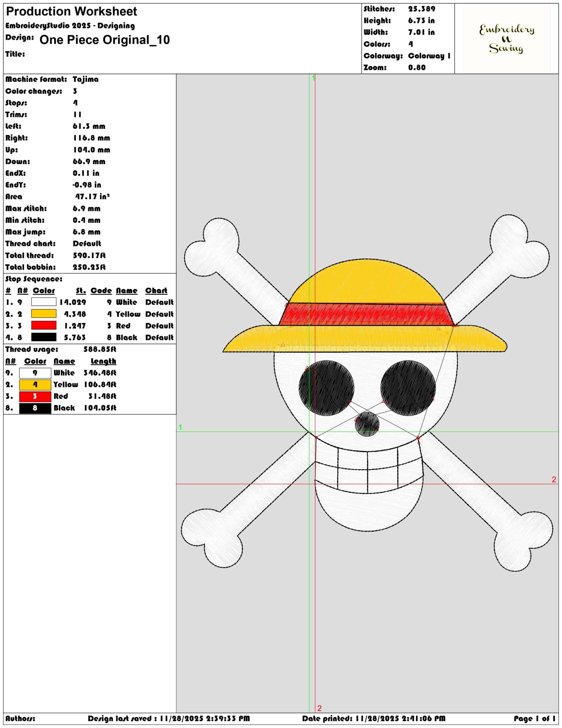
Task: Click the stitch count 14,029 for White
Action: 73,302
